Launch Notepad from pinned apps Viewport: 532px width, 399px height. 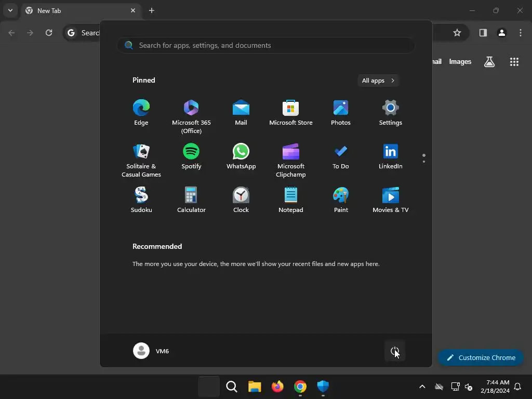(x=291, y=200)
